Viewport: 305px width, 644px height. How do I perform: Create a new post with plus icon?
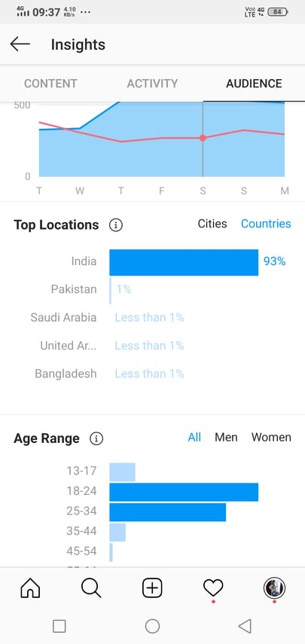click(x=152, y=588)
